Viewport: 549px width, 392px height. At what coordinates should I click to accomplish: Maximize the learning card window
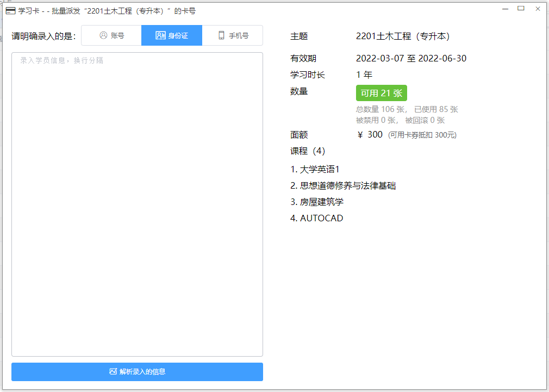pyautogui.click(x=521, y=8)
